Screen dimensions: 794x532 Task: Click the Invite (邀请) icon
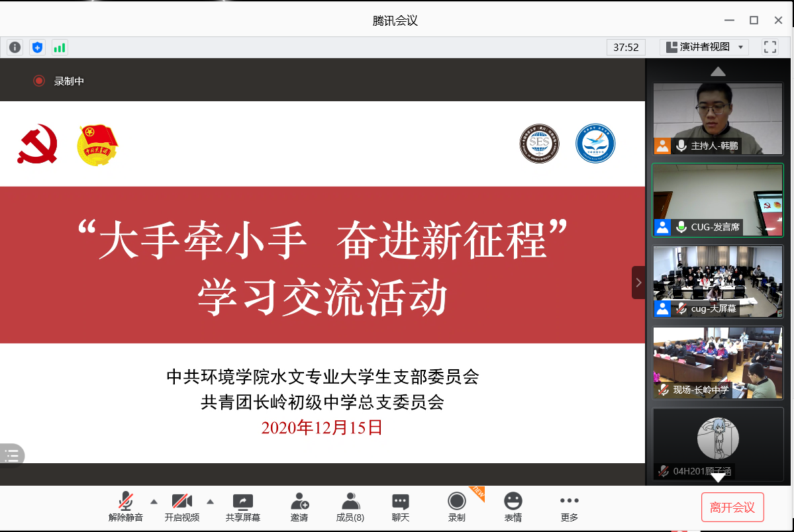click(x=299, y=508)
